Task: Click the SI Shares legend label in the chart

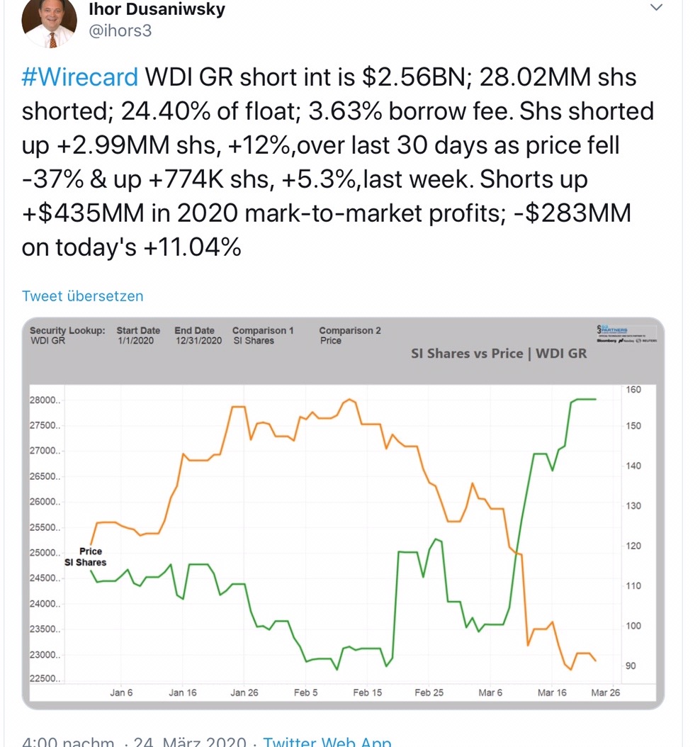Action: (x=85, y=562)
